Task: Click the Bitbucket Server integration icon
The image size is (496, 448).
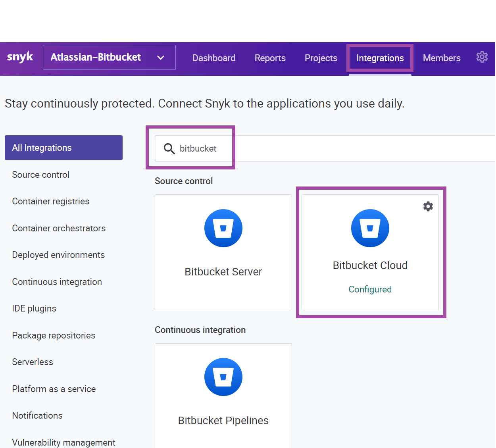Action: [x=223, y=228]
